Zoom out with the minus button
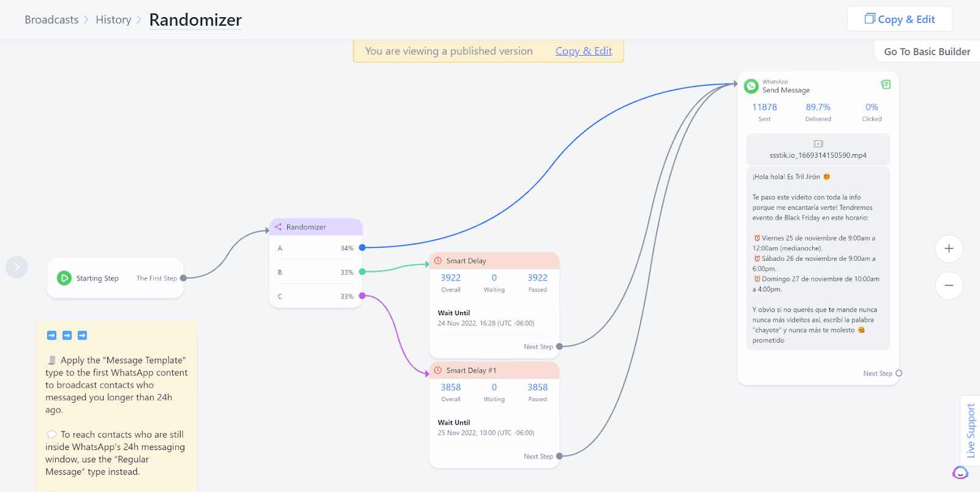The image size is (980, 492). tap(949, 285)
